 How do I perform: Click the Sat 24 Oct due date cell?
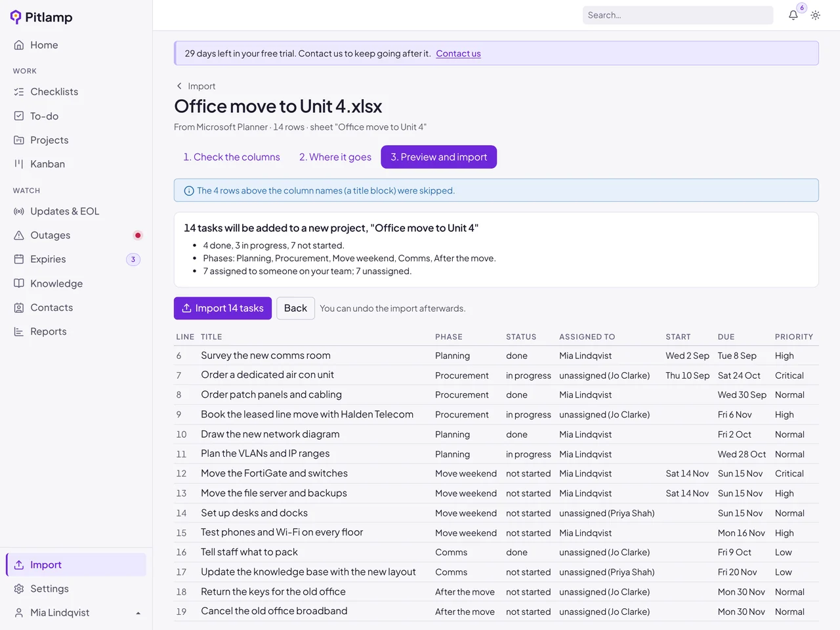pyautogui.click(x=739, y=375)
